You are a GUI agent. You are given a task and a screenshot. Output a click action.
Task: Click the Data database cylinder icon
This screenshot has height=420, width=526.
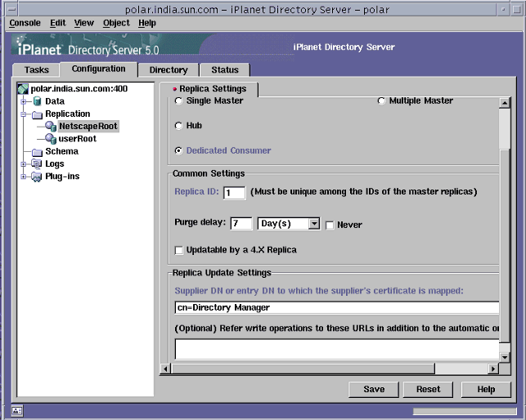coord(38,101)
